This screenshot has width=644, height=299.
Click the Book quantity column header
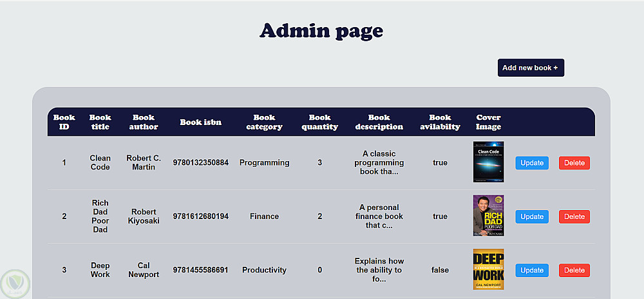319,122
